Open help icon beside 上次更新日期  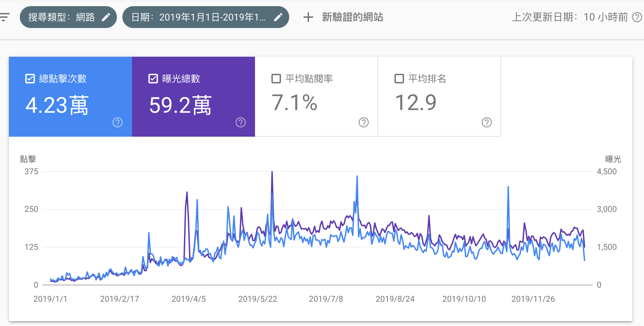pyautogui.click(x=637, y=17)
